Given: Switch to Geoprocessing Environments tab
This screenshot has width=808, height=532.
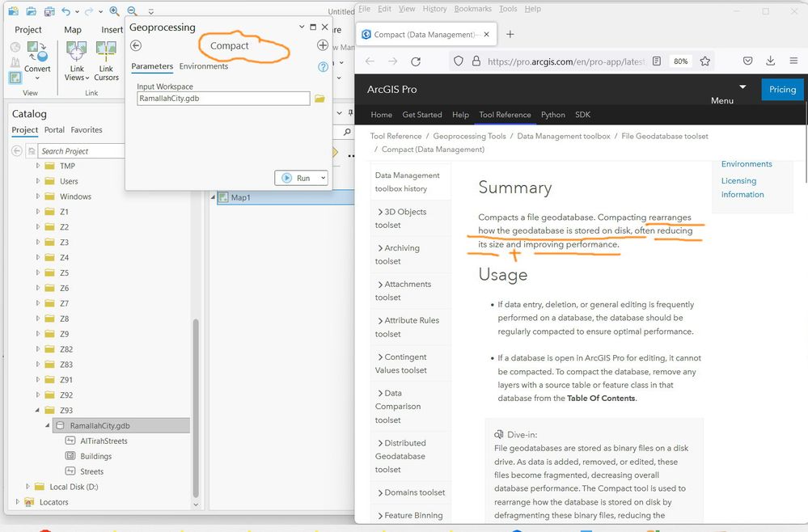Looking at the screenshot, I should coord(204,66).
